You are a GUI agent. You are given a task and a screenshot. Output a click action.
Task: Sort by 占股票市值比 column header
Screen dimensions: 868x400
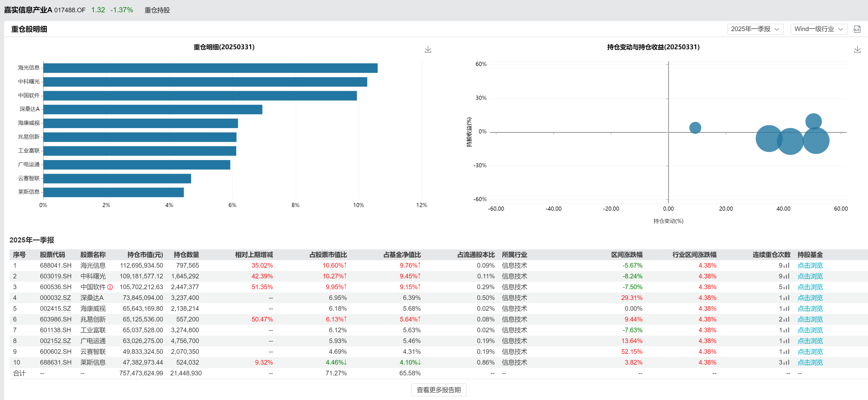328,255
